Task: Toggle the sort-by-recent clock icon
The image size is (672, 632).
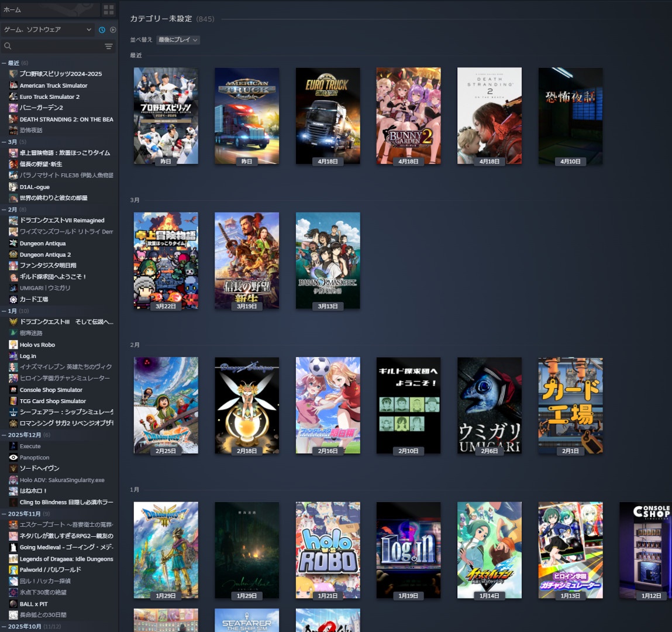Action: 102,30
